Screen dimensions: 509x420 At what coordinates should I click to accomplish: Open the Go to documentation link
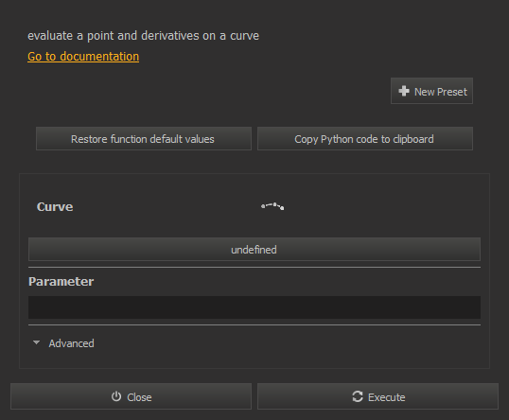pos(83,57)
